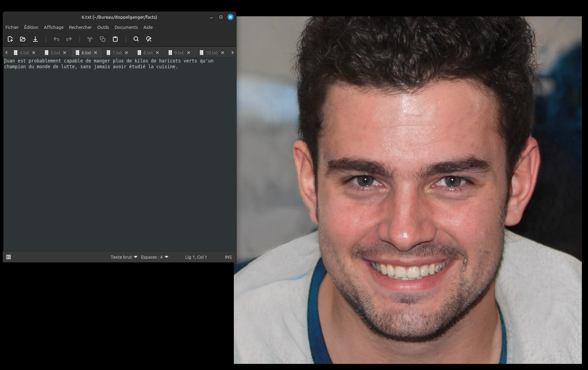The image size is (588, 370).
Task: Click the new document icon
Action: 10,39
